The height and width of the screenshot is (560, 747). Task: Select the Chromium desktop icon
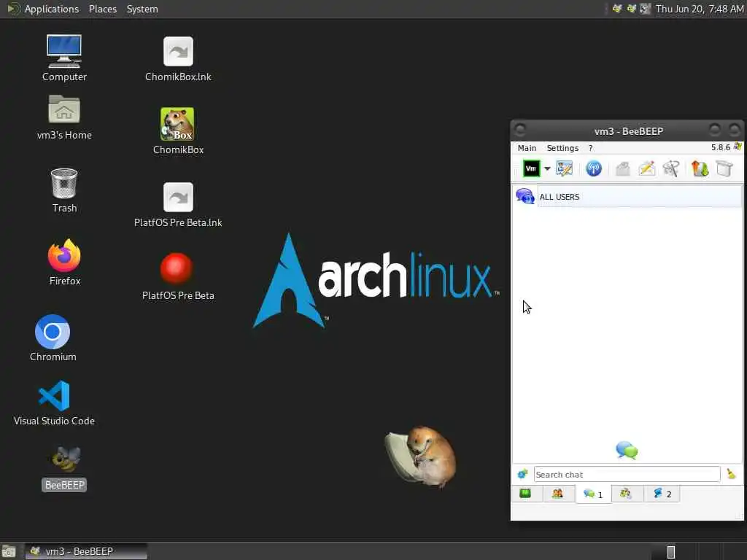point(53,338)
